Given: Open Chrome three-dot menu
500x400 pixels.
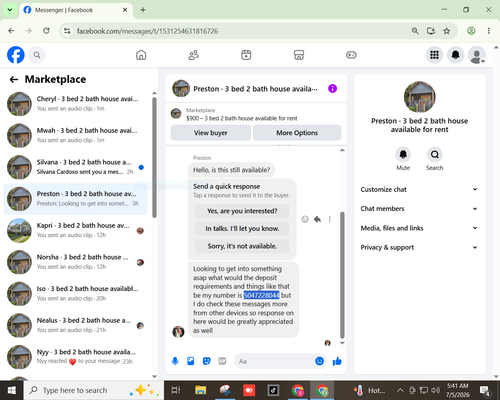Looking at the screenshot, I should [489, 31].
